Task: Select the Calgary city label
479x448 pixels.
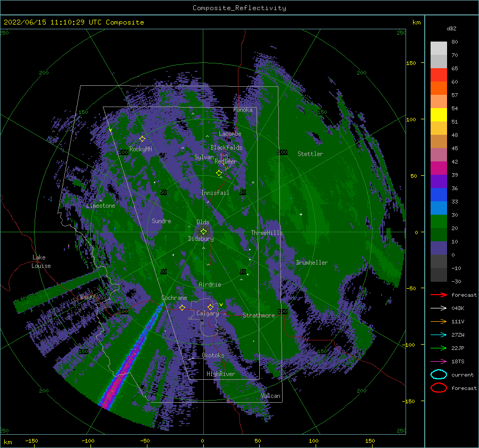Action: pyautogui.click(x=208, y=313)
